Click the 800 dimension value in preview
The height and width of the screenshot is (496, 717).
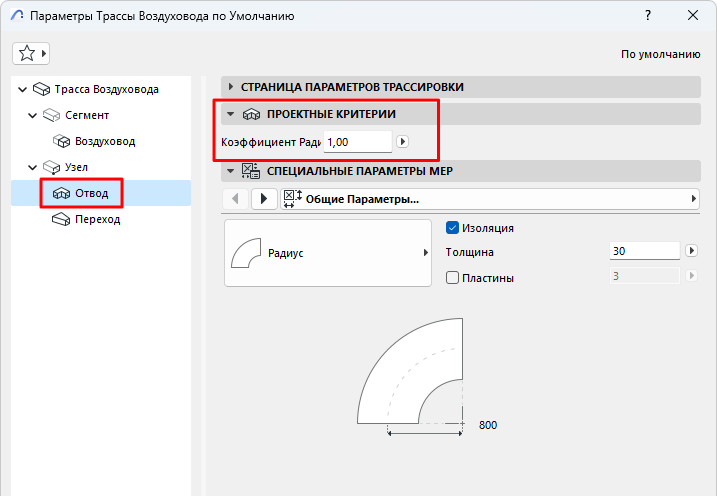point(488,425)
